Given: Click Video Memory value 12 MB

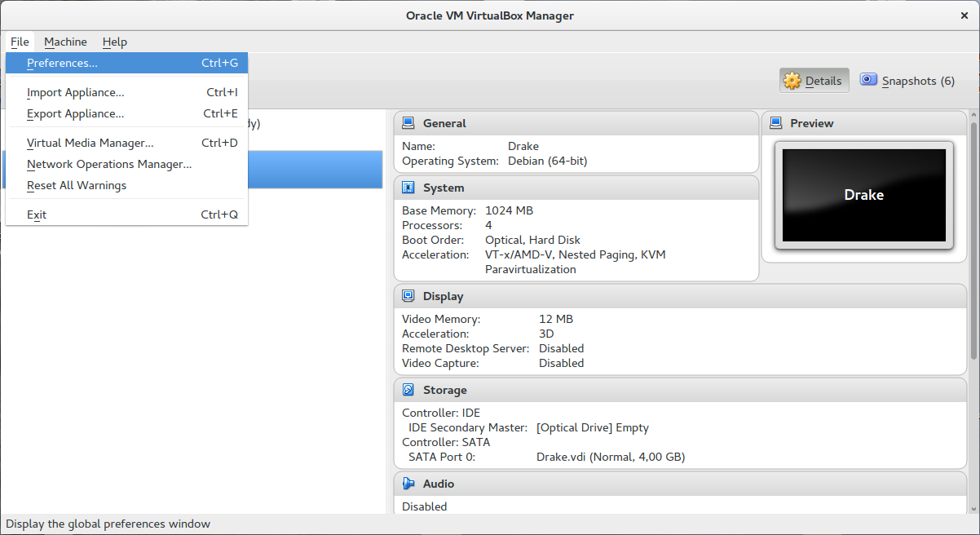Looking at the screenshot, I should point(556,319).
